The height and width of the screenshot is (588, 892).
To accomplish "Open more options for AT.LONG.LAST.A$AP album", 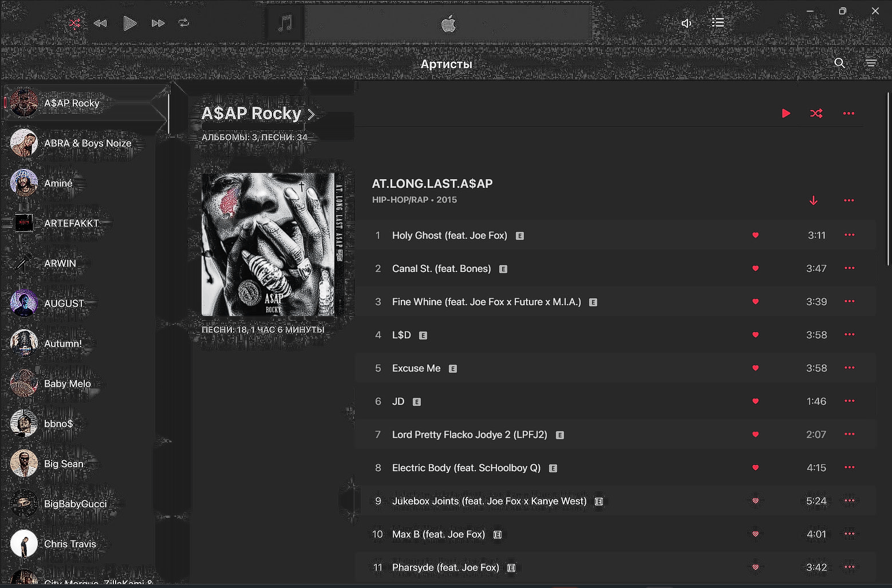I will [848, 200].
